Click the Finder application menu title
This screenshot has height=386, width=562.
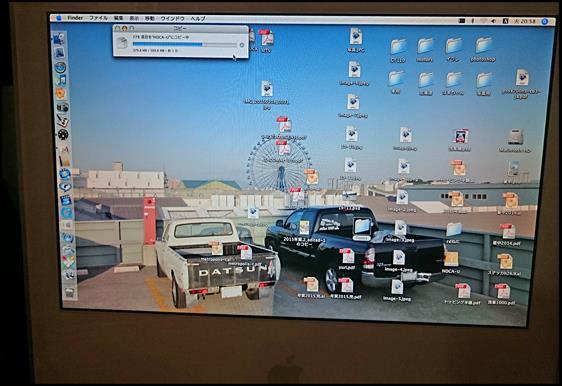75,18
